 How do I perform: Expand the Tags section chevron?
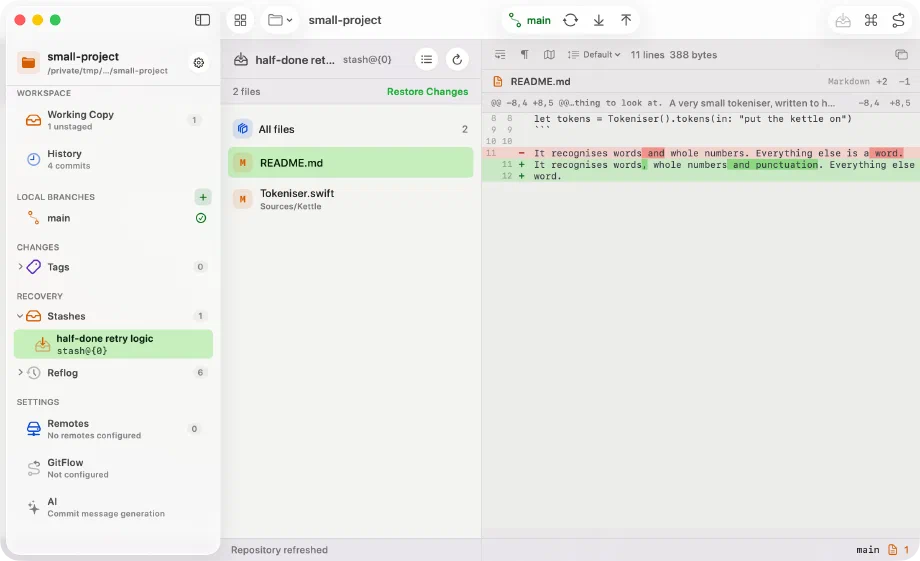(x=21, y=267)
